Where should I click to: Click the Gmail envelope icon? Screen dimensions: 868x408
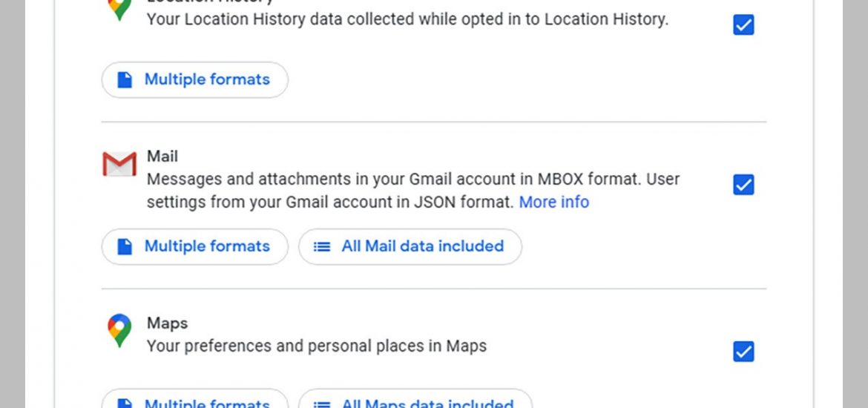[x=119, y=164]
